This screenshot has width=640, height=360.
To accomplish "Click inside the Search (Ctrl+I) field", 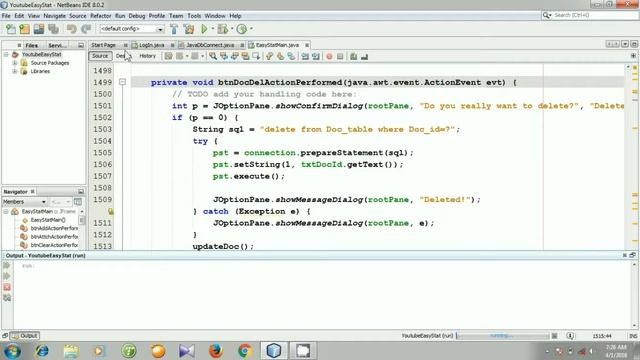I will coord(594,15).
